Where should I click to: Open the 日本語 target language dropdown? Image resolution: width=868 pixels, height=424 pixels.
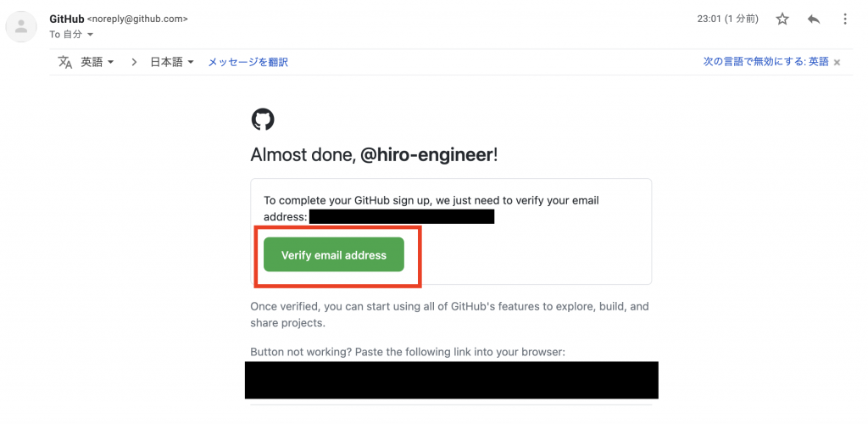point(172,62)
